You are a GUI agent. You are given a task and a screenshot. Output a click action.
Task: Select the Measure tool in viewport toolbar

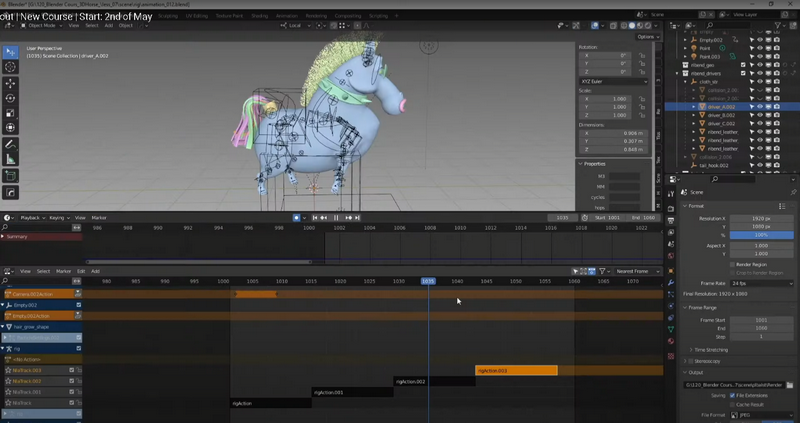click(10, 160)
